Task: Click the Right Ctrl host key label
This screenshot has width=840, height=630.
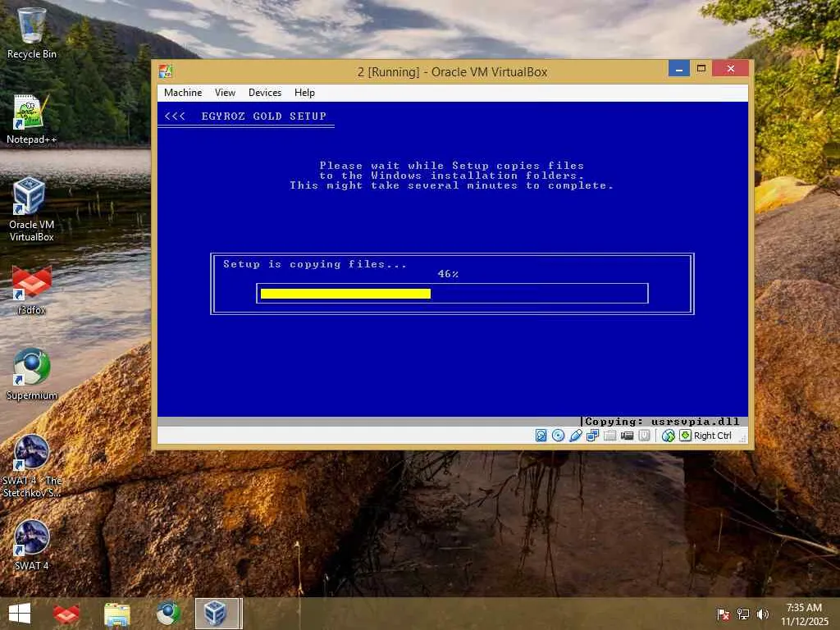Action: [x=713, y=436]
